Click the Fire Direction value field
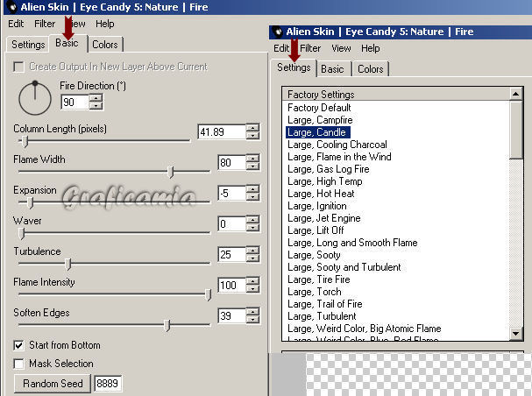 (75, 102)
